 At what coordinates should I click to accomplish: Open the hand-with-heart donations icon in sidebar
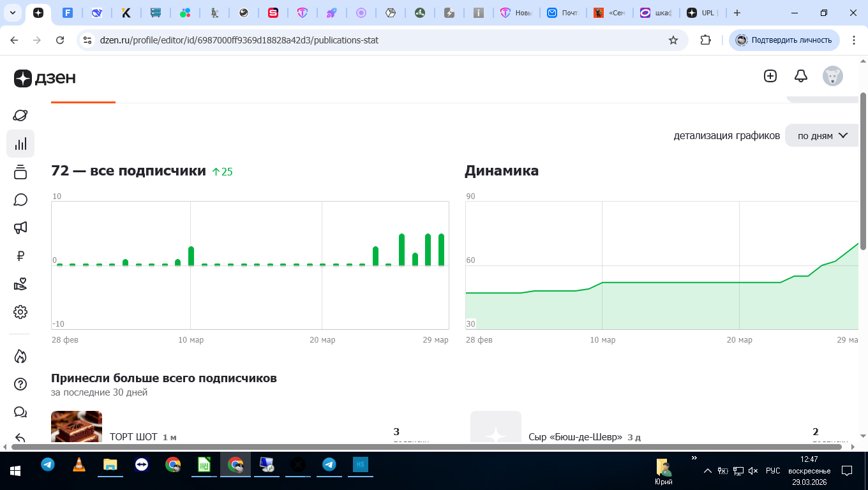pyautogui.click(x=20, y=284)
